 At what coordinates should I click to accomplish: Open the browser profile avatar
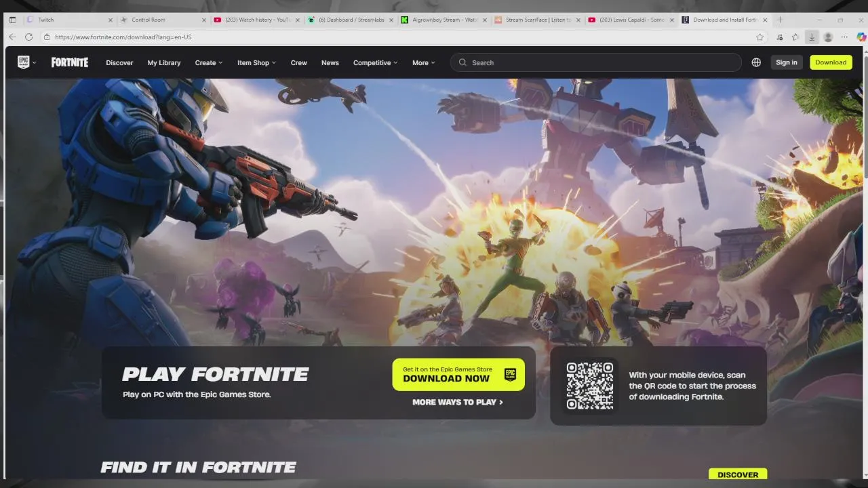[828, 37]
